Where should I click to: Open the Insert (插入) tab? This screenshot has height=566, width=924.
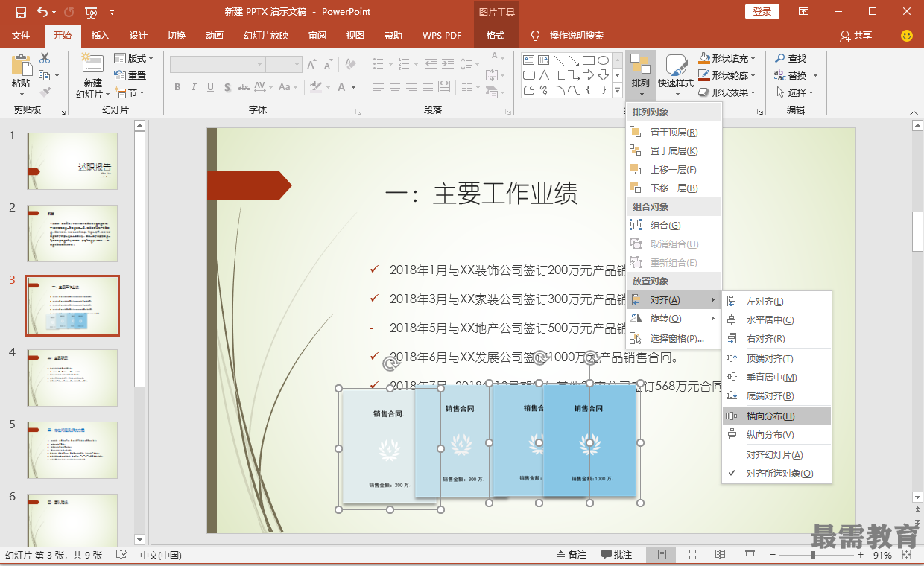[100, 35]
